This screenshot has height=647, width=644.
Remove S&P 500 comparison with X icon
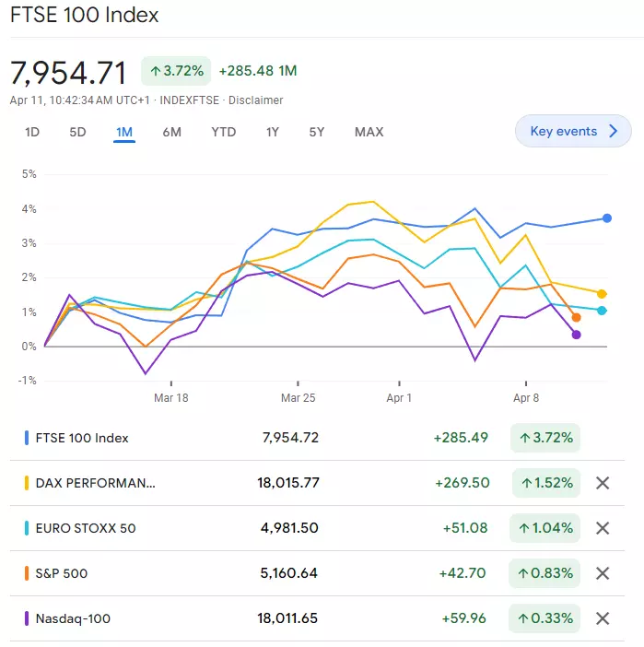click(x=603, y=573)
